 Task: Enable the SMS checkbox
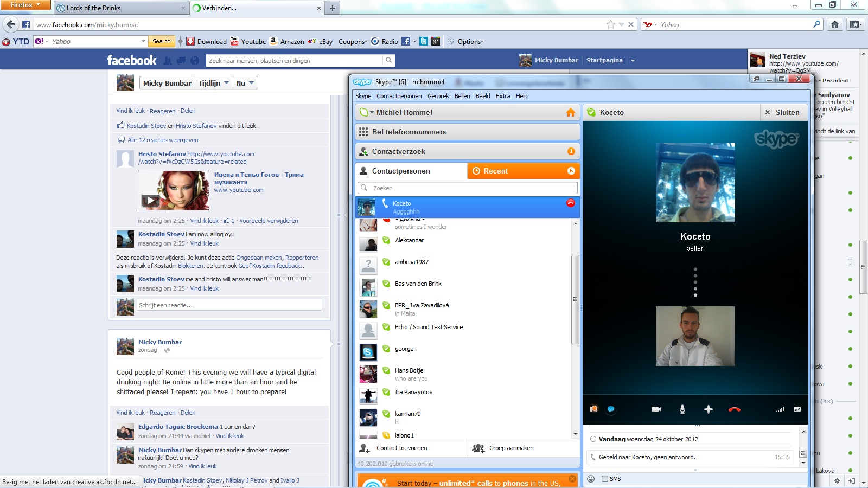[605, 479]
